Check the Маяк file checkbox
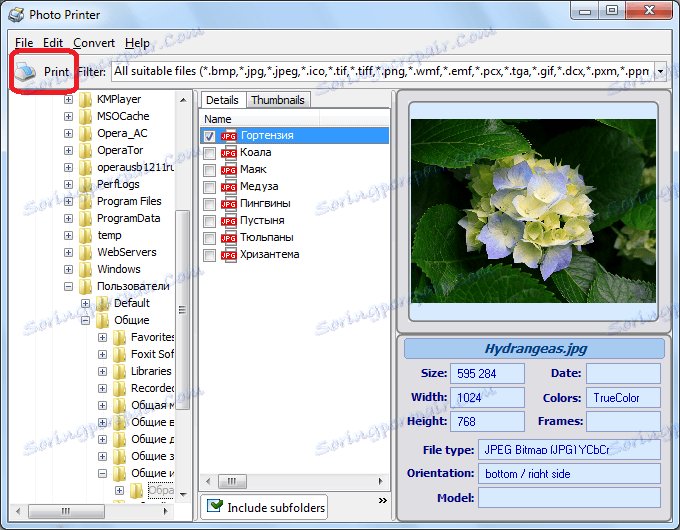The width and height of the screenshot is (680, 530). point(209,170)
